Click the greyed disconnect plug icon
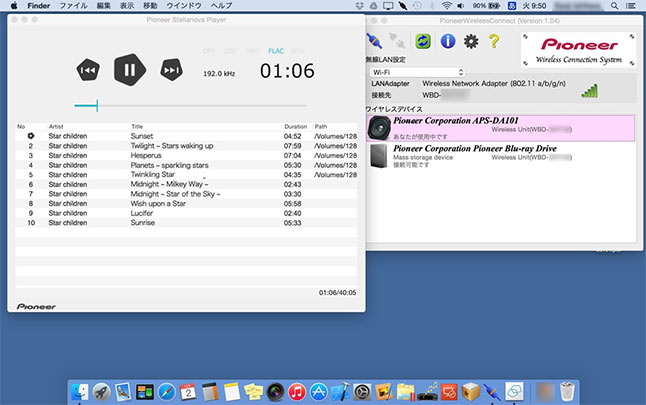Screen dimensions: 646x405 point(397,41)
